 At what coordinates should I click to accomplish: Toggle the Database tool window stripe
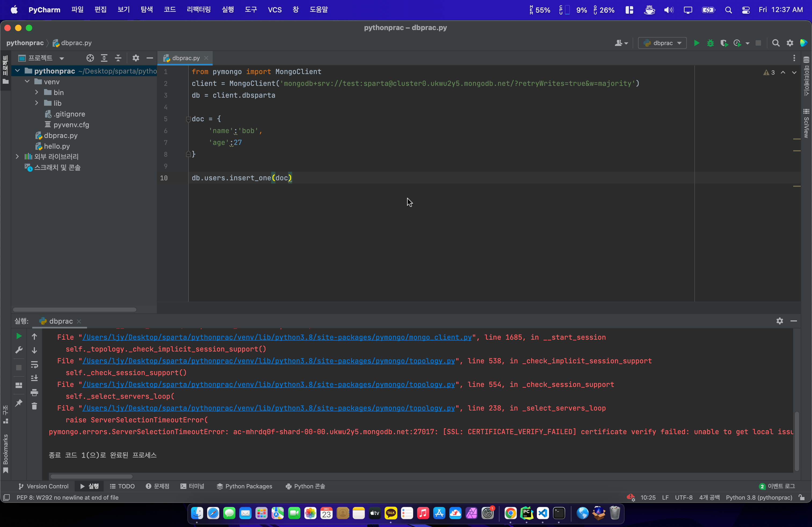pyautogui.click(x=806, y=76)
